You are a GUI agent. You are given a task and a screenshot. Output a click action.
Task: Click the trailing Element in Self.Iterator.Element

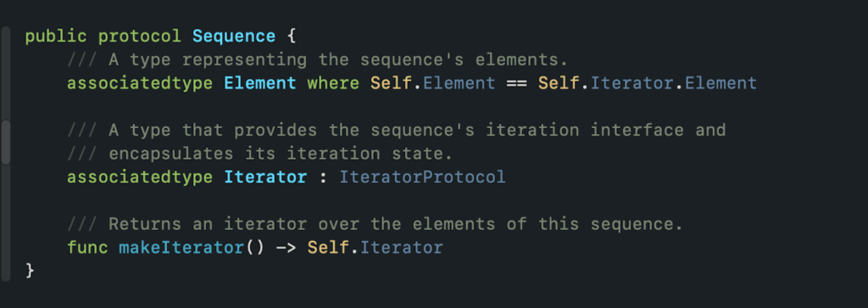[721, 83]
